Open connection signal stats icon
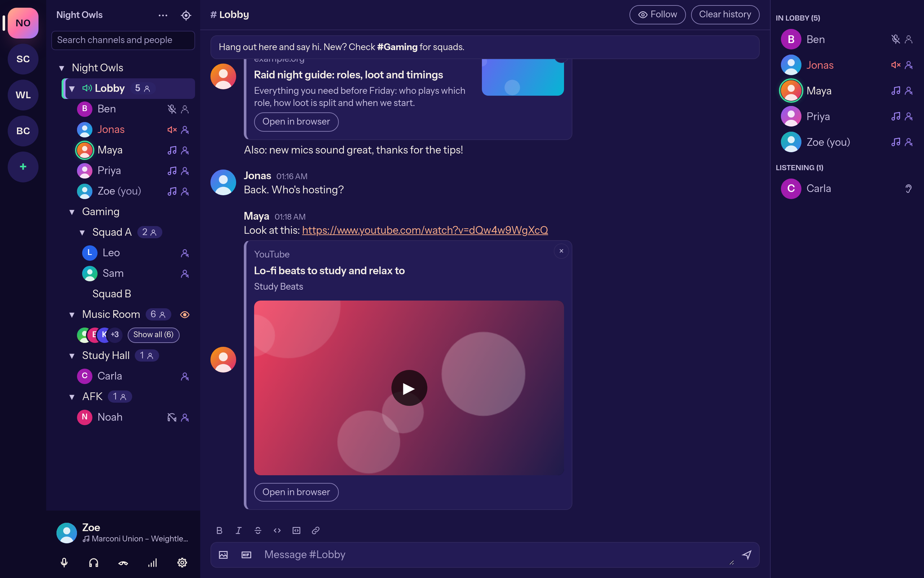 point(152,562)
